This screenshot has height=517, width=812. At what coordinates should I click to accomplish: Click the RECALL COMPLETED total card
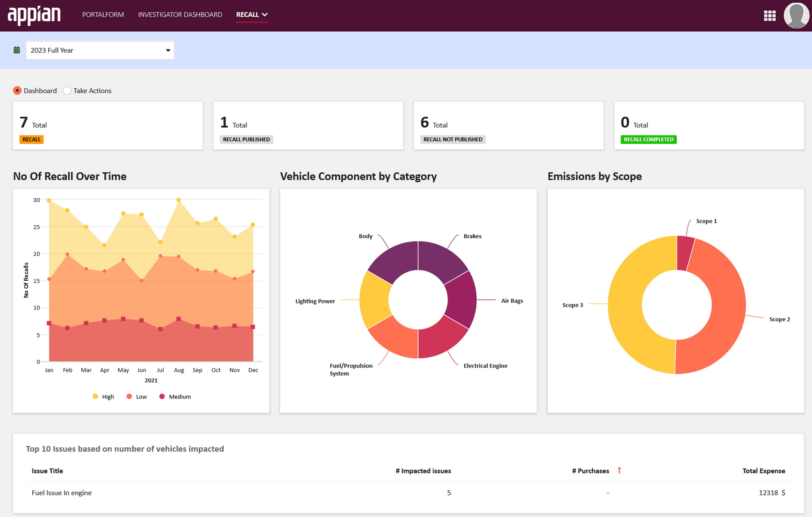(x=709, y=125)
